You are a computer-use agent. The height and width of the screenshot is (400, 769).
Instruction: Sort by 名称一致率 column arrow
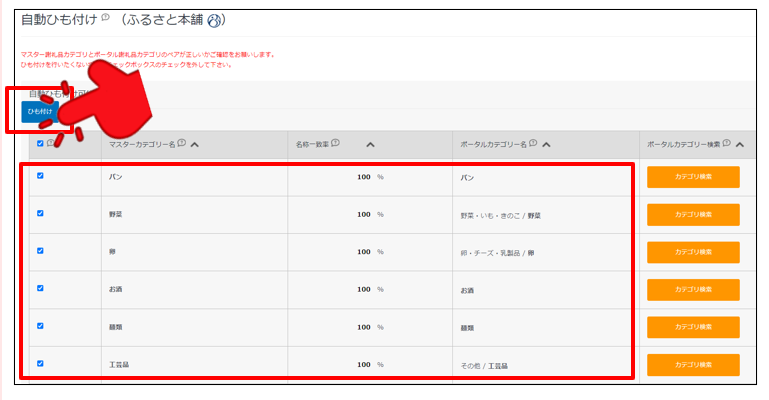click(370, 144)
